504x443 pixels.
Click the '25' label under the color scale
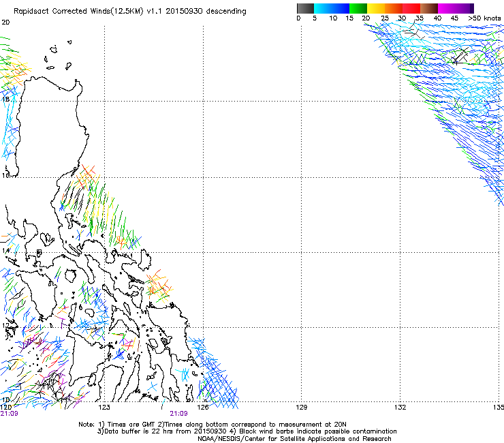(x=385, y=18)
